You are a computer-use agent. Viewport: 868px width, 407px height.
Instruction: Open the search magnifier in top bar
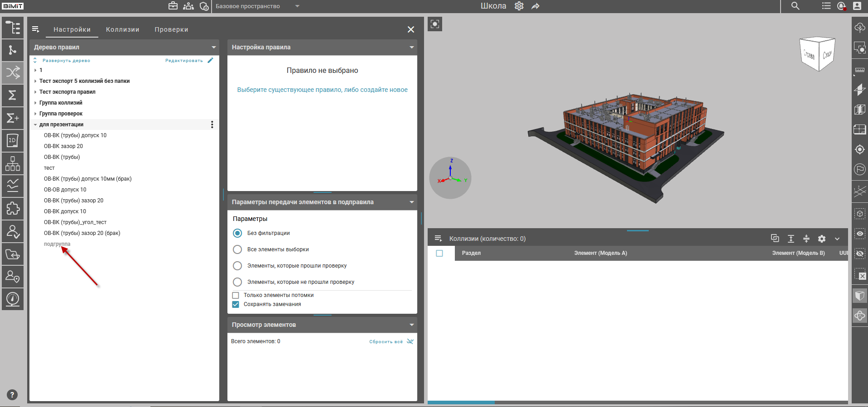tap(795, 6)
